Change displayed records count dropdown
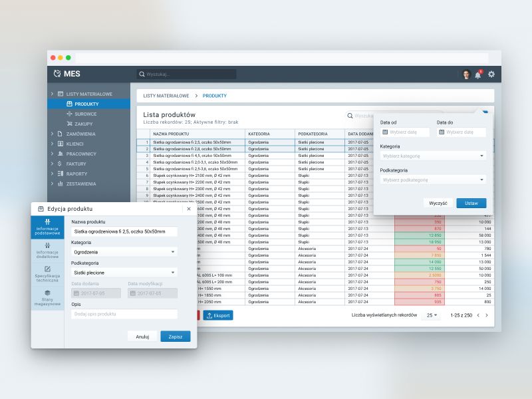The width and height of the screenshot is (532, 399). [x=432, y=315]
